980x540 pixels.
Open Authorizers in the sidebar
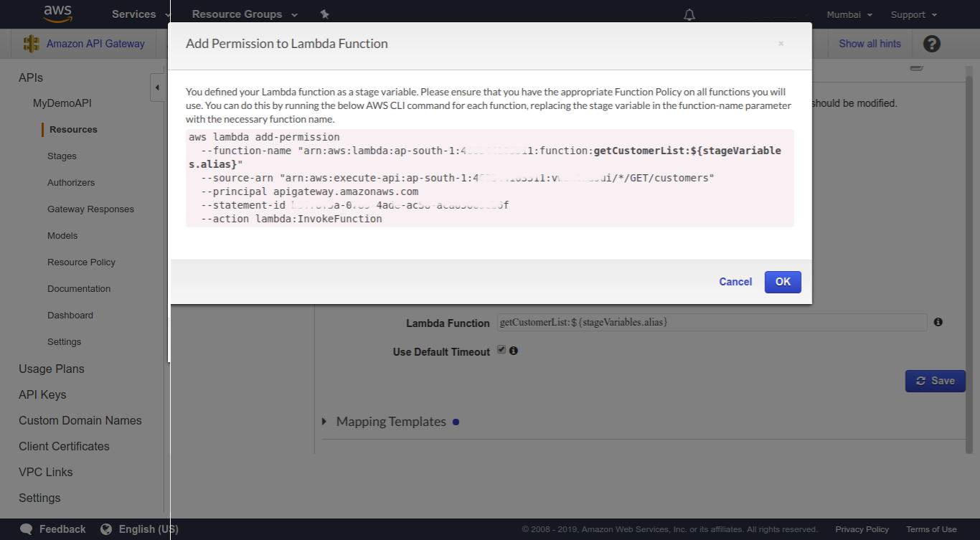pos(71,183)
